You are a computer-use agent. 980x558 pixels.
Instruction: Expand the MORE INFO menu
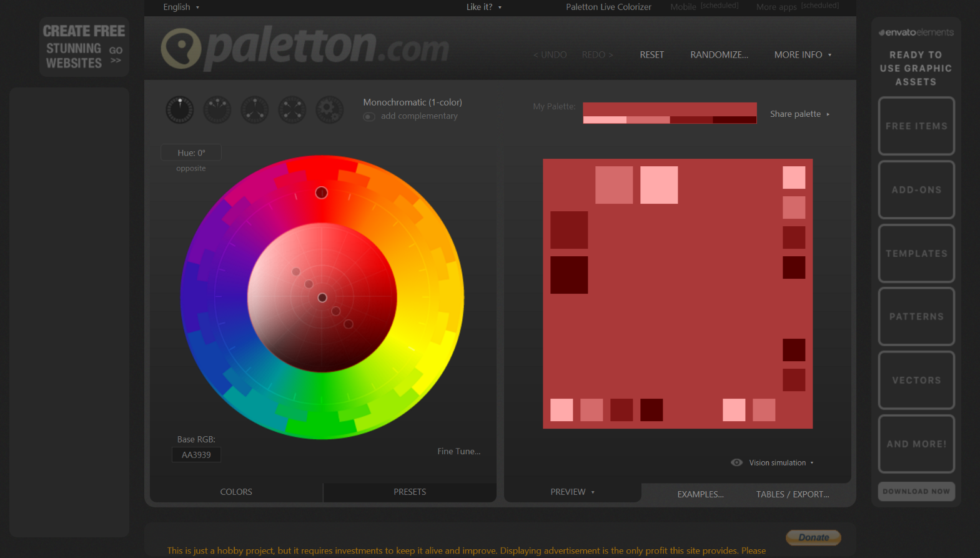coord(803,55)
